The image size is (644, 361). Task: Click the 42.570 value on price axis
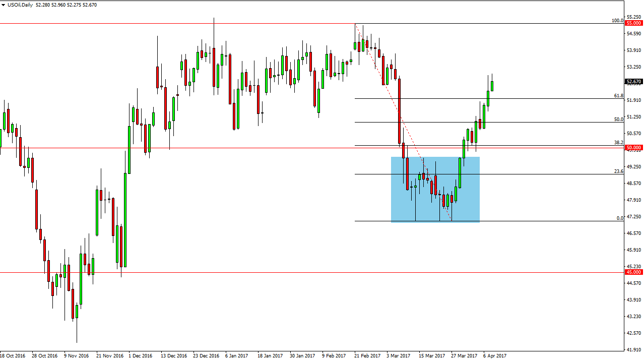(633, 333)
